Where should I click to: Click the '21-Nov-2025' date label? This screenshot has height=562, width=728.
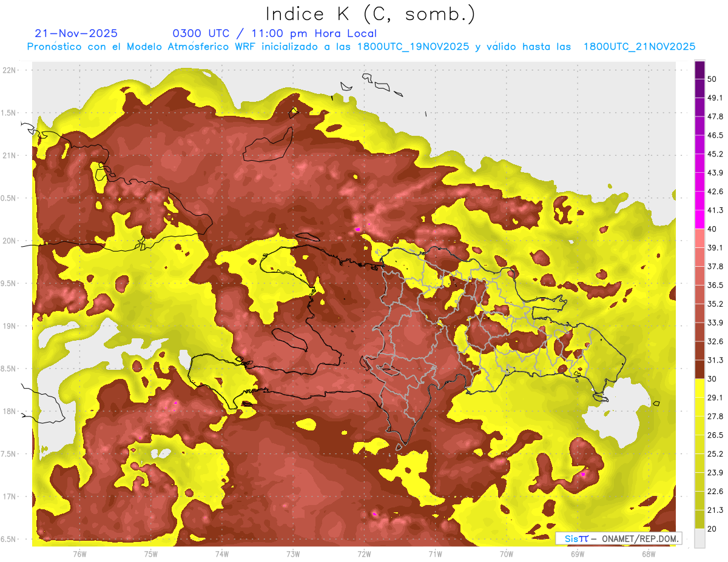tap(76, 33)
